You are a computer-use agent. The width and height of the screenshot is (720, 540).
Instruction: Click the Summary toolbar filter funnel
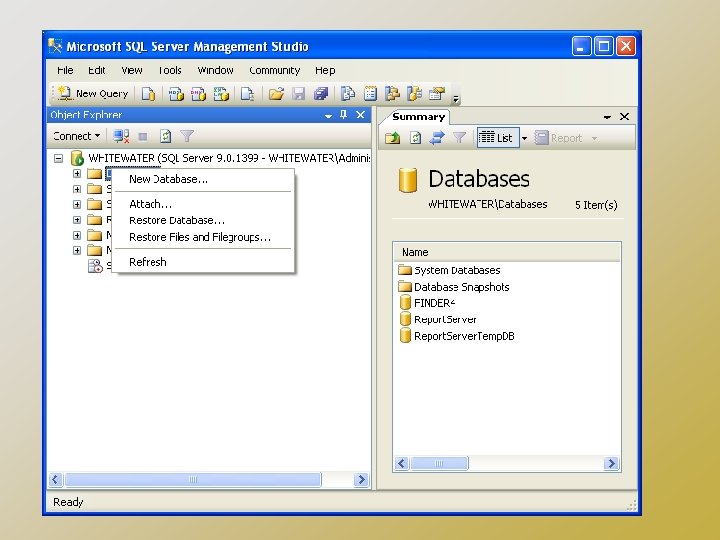(x=459, y=138)
